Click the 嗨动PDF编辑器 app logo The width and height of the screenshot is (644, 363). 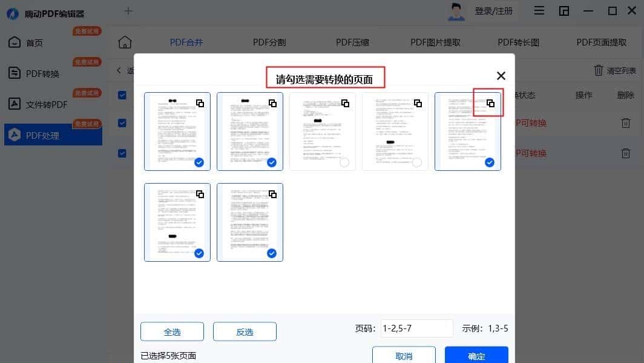tap(12, 13)
